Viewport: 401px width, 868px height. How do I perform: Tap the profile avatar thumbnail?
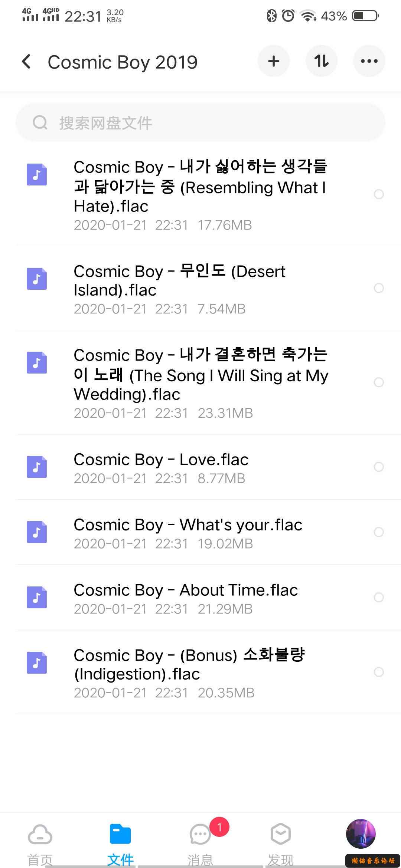click(x=361, y=834)
